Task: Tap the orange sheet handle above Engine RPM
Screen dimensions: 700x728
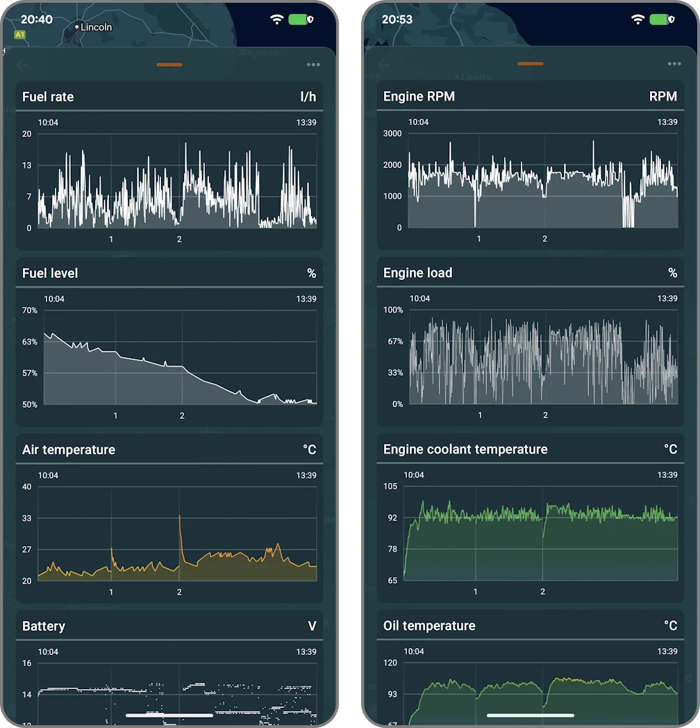Action: (531, 64)
